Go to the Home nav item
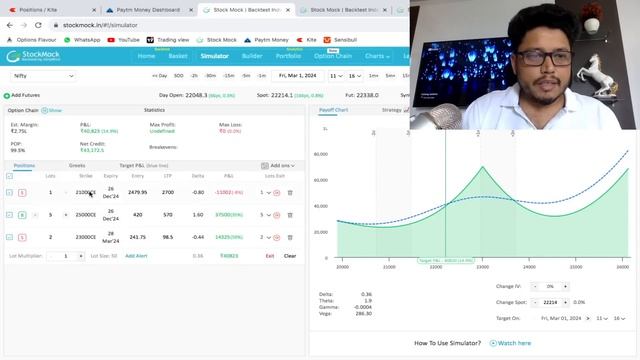This screenshot has height=360, width=640. (x=146, y=56)
